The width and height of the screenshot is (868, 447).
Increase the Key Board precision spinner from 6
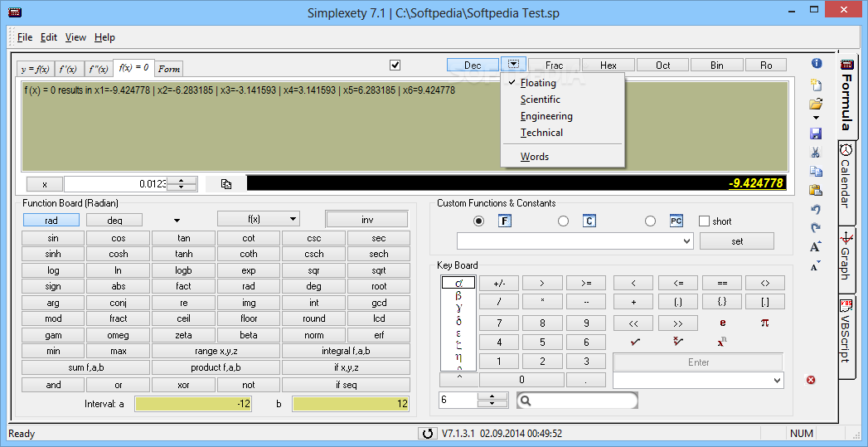492,396
